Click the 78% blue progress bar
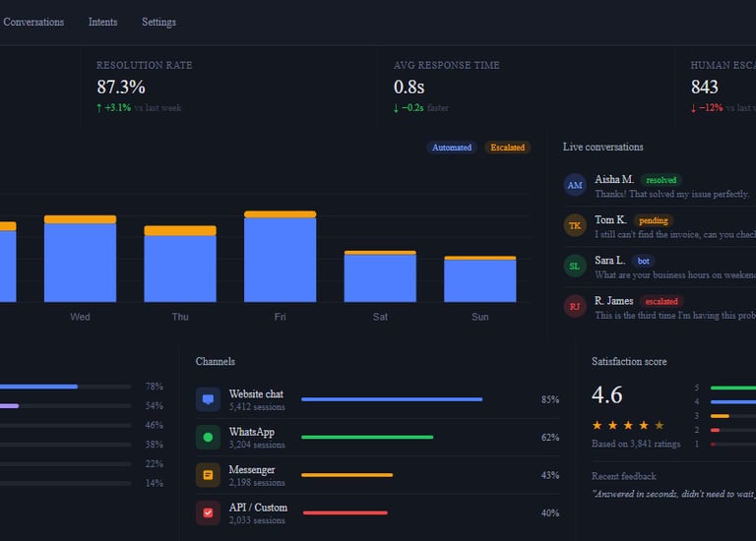The height and width of the screenshot is (541, 756). tap(38, 387)
